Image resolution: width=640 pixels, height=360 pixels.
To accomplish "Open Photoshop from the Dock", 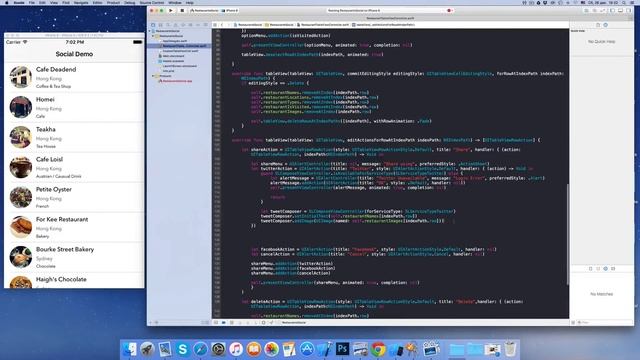I will (x=342, y=349).
